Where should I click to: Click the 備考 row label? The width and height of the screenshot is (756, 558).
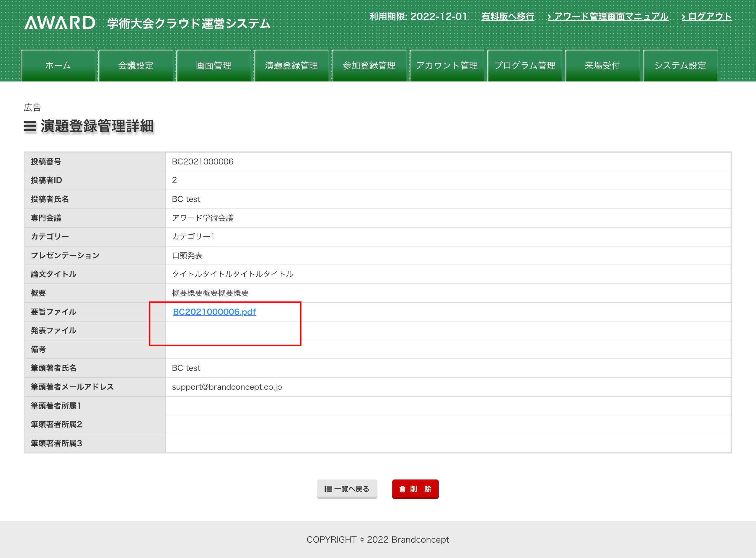tap(38, 349)
